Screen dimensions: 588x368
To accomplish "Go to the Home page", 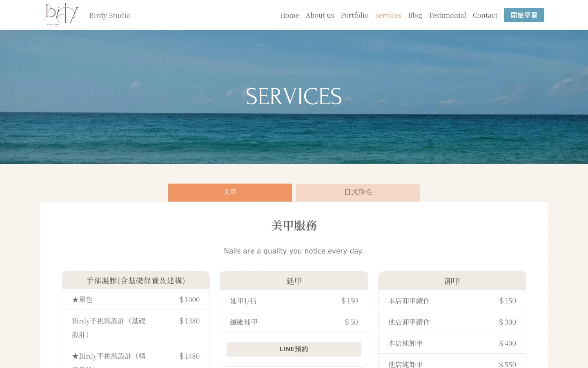I will pos(290,15).
